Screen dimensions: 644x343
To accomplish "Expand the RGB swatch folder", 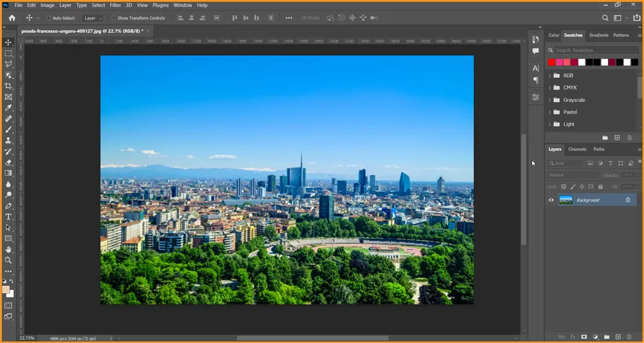I will pos(550,75).
